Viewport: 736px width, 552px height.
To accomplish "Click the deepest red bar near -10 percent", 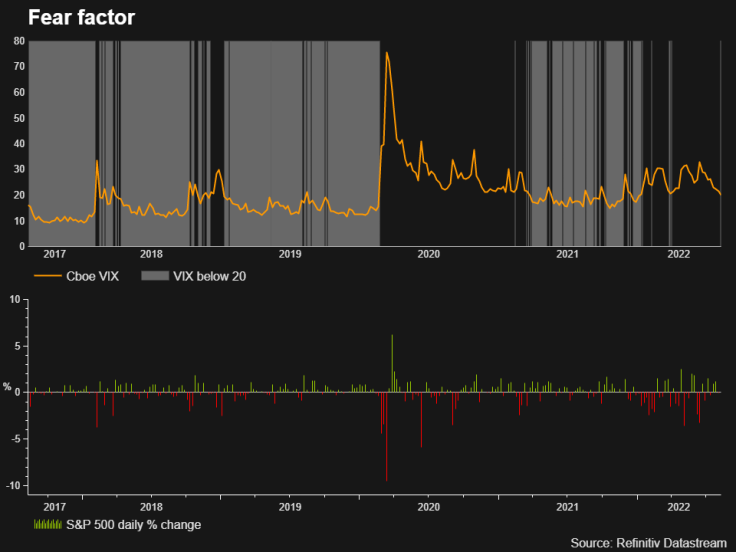I will click(x=386, y=437).
